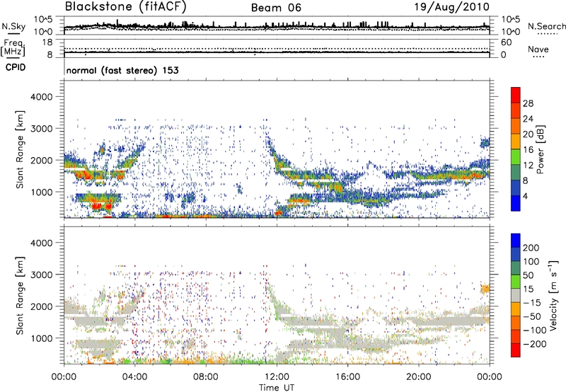Select the 'N.Sky' legend label

coord(13,26)
